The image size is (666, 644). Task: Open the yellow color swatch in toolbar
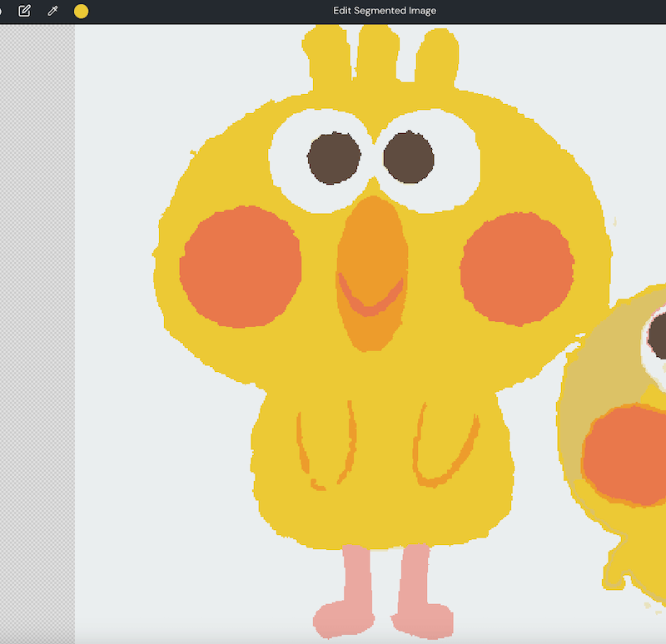pyautogui.click(x=81, y=11)
